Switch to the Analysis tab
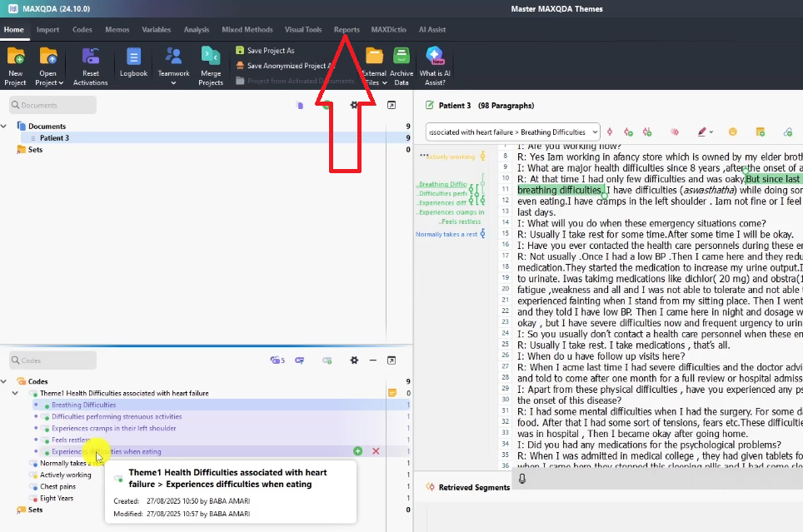The height and width of the screenshot is (532, 803). click(x=197, y=30)
